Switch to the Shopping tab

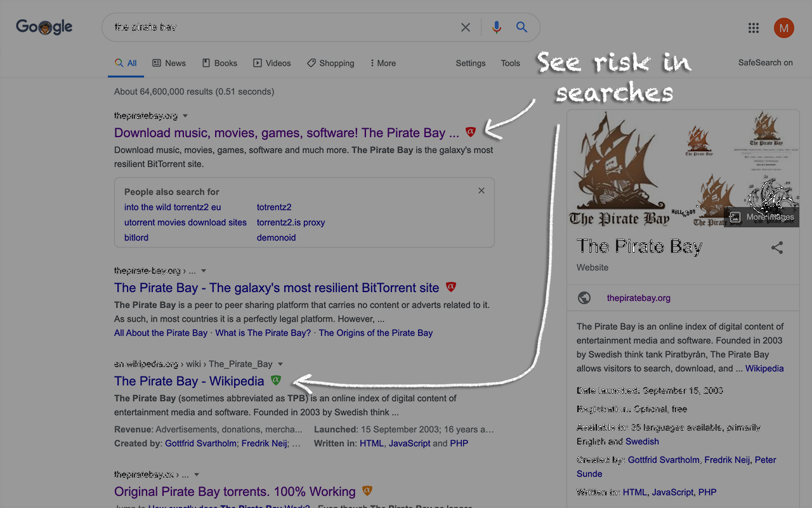(331, 63)
